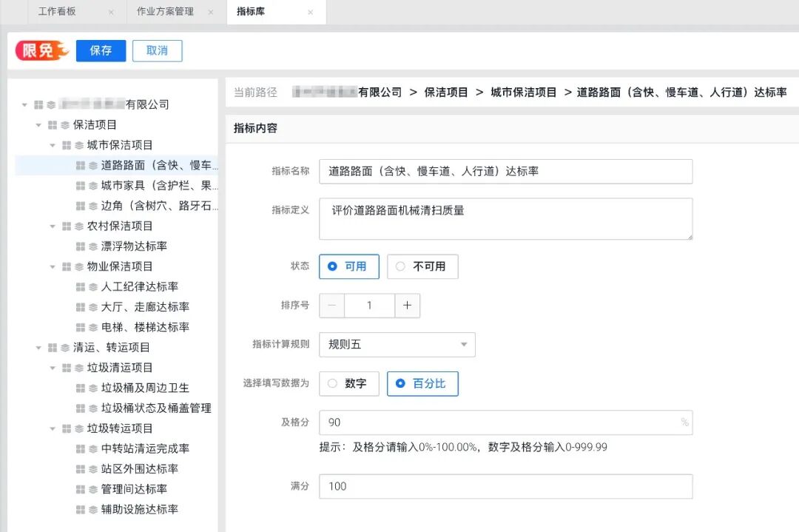The height and width of the screenshot is (532, 799).
Task: Click the grid icon beside 垃圾清运项目
Action: click(x=66, y=368)
